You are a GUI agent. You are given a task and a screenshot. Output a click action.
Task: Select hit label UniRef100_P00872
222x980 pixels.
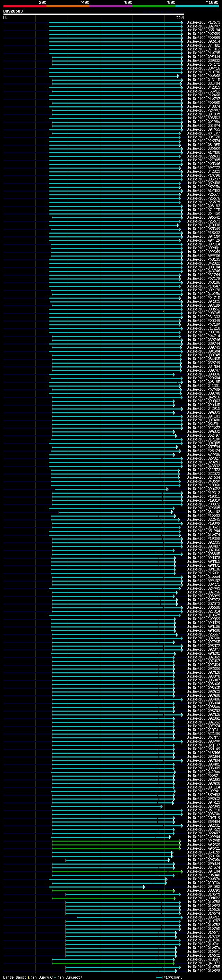tap(203, 504)
